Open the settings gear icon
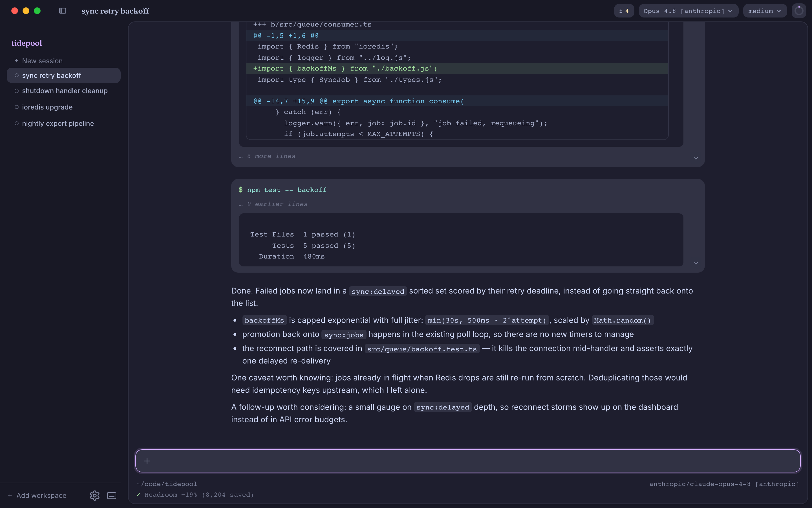 click(x=95, y=495)
